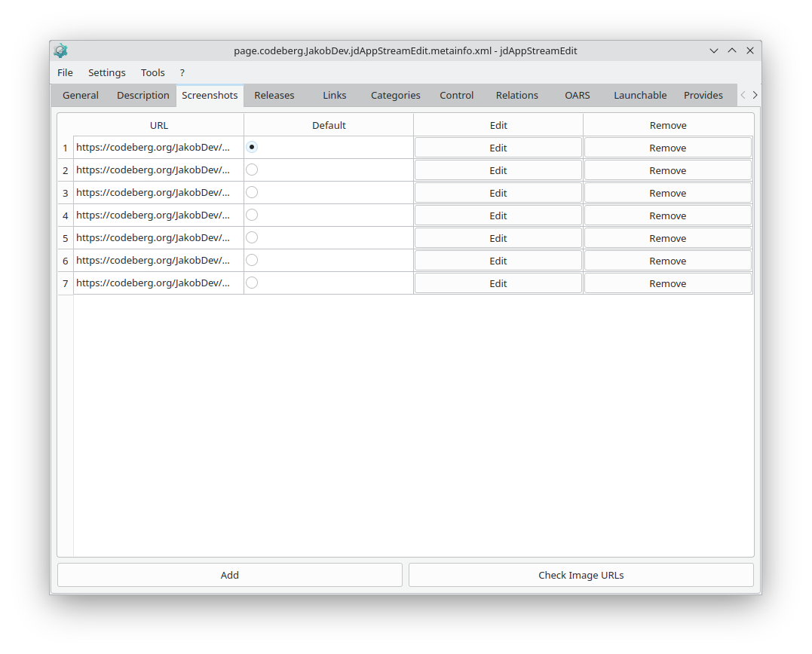Add a new screenshot

click(x=230, y=575)
